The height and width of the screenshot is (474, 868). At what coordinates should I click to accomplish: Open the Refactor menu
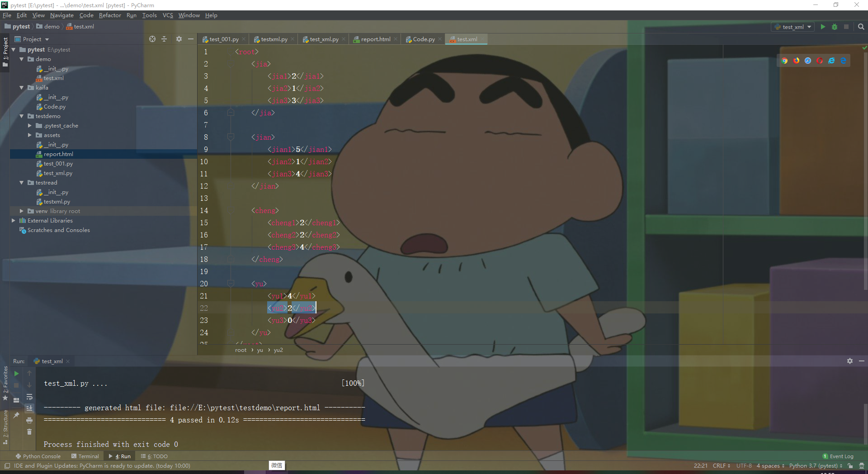point(110,15)
